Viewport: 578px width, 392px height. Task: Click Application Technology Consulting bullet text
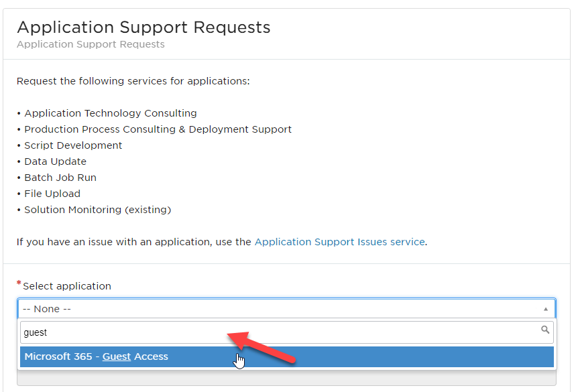(111, 113)
